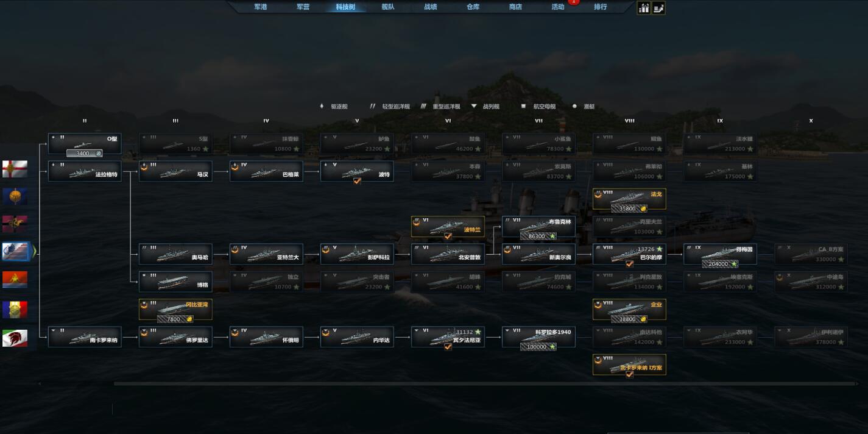The image size is (868, 434).
Task: Select the 博格 carrier card
Action: pos(175,282)
